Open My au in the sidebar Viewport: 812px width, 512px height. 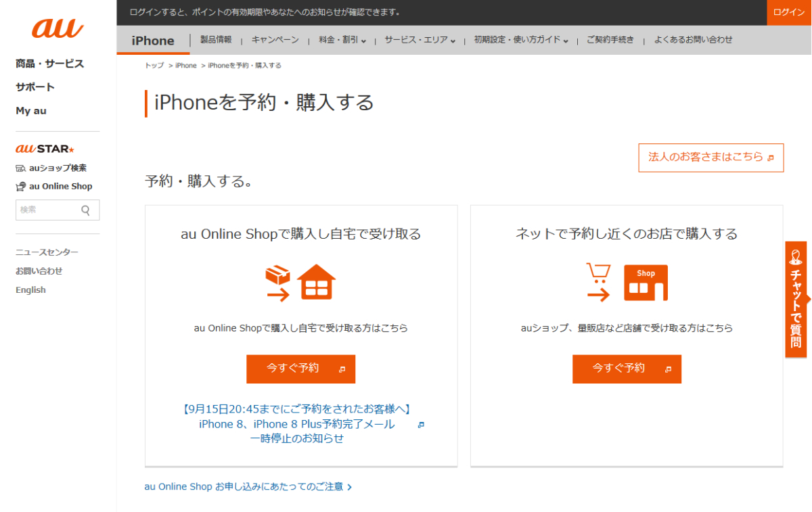click(31, 111)
